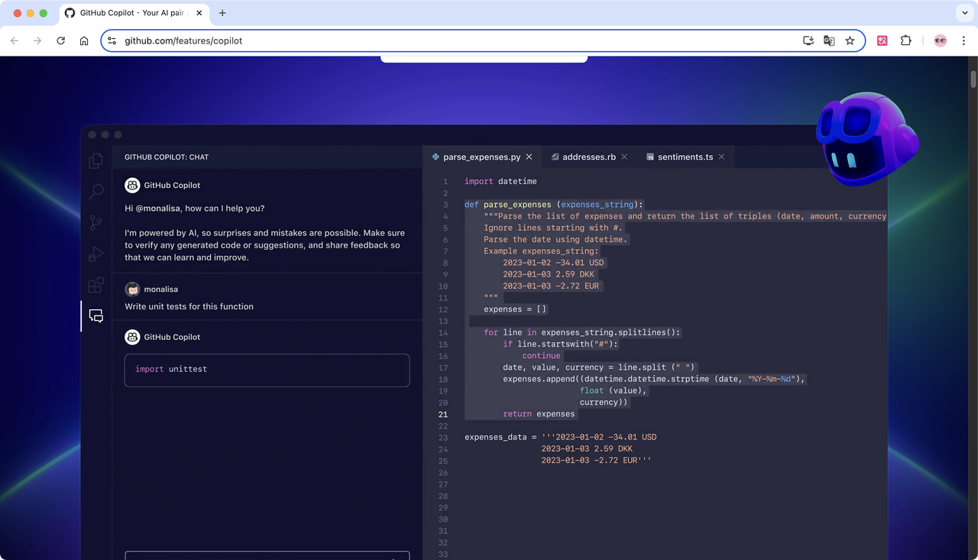Switch to the sentiments.ts tab
Image resolution: width=978 pixels, height=560 pixels.
point(685,157)
